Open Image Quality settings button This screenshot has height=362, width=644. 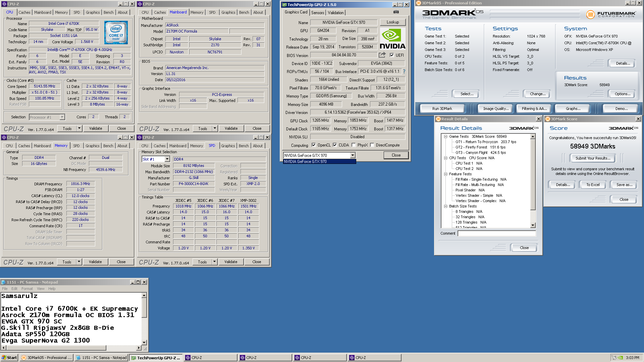tap(496, 109)
